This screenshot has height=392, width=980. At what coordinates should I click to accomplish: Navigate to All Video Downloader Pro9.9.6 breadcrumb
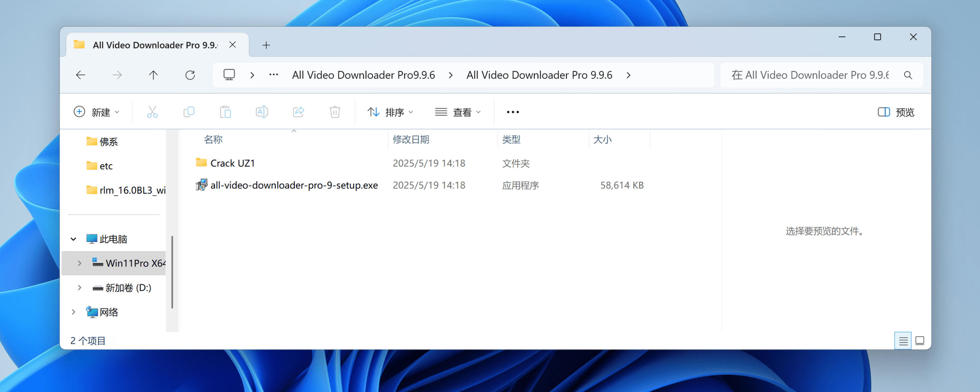click(x=363, y=75)
